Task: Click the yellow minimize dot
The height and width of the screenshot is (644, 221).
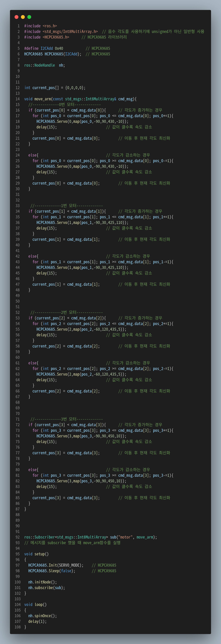Action: click(23, 17)
